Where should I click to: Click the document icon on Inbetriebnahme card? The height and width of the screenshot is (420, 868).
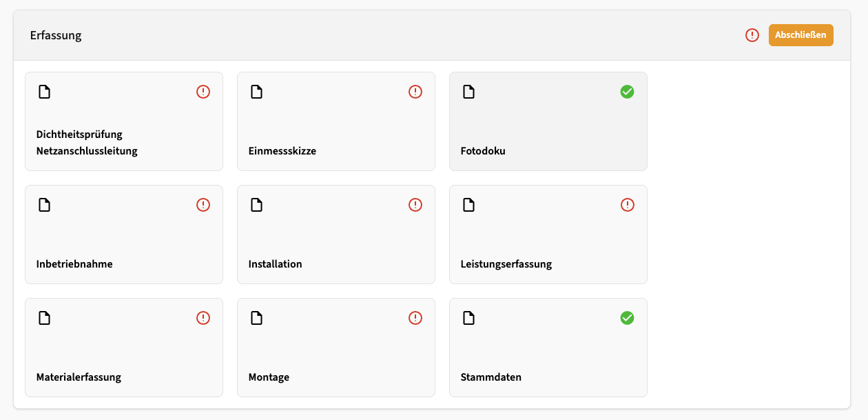45,205
